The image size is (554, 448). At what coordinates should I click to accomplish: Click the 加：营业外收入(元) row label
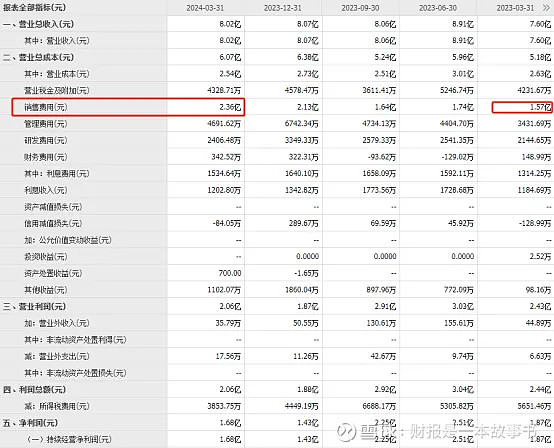click(x=57, y=323)
